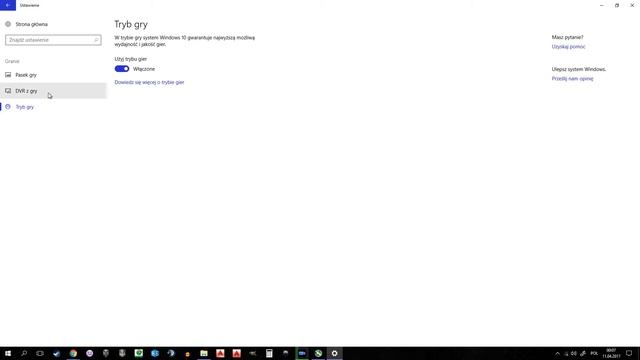Open File Explorer on the taskbar
640x360 pixels.
pos(204,353)
